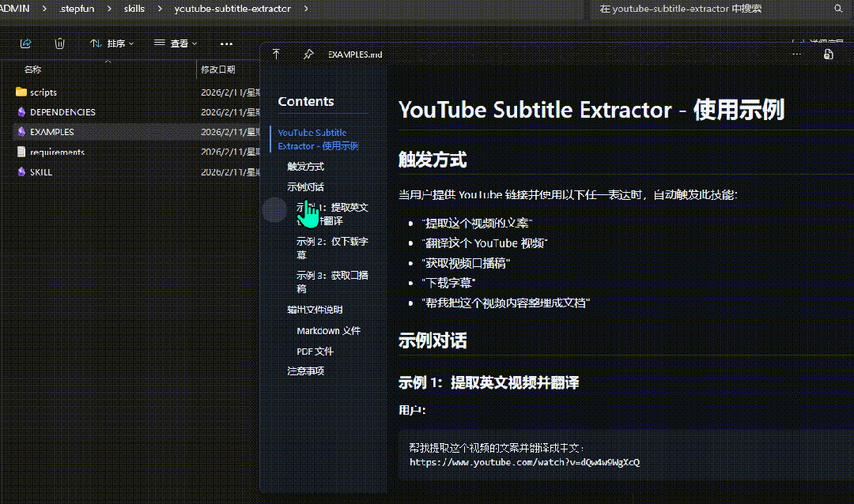Viewport: 854px width, 504px height.
Task: Jump to 触发方式 in Contents
Action: 305,167
